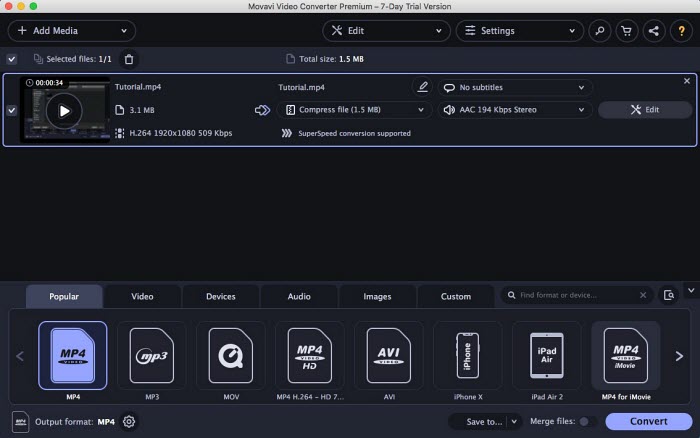This screenshot has width=700, height=438.
Task: Switch to the Images tab
Action: [377, 296]
